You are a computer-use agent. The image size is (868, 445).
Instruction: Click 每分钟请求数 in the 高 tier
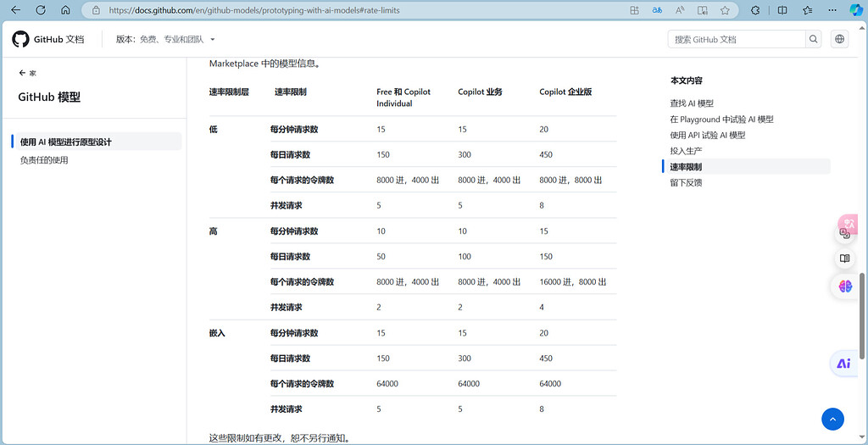[x=294, y=231]
